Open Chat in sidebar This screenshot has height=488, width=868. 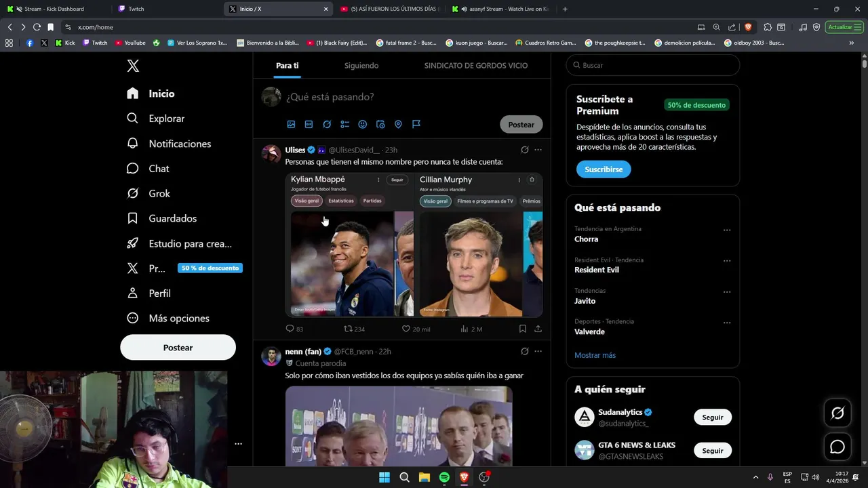coord(148,169)
